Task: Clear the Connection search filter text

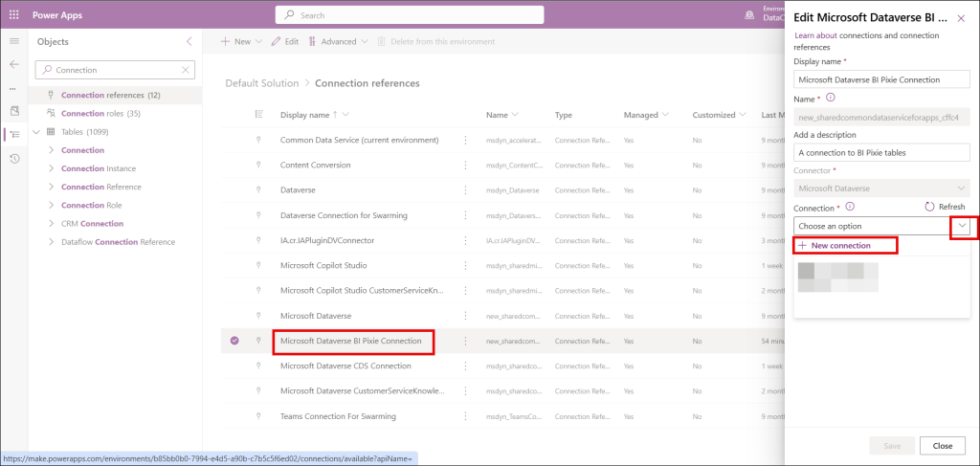Action: click(x=184, y=70)
